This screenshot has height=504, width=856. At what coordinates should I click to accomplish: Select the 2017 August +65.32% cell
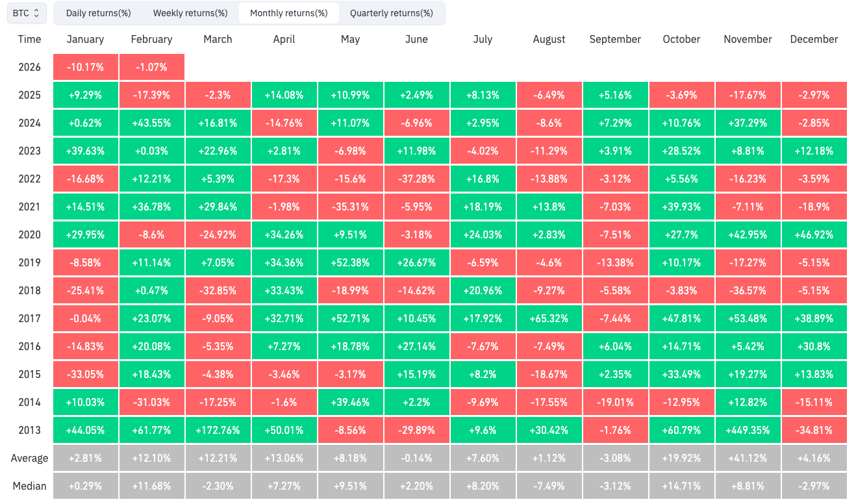pos(549,318)
